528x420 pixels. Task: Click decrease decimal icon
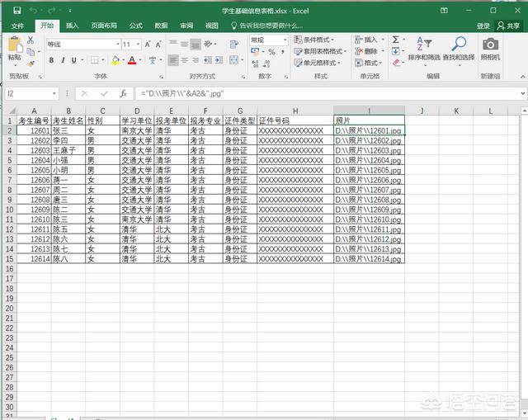(266, 64)
